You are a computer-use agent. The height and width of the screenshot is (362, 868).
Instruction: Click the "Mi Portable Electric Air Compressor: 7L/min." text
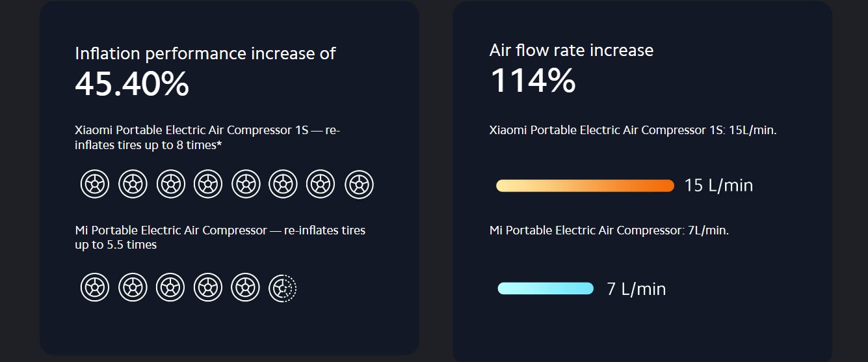tap(609, 230)
